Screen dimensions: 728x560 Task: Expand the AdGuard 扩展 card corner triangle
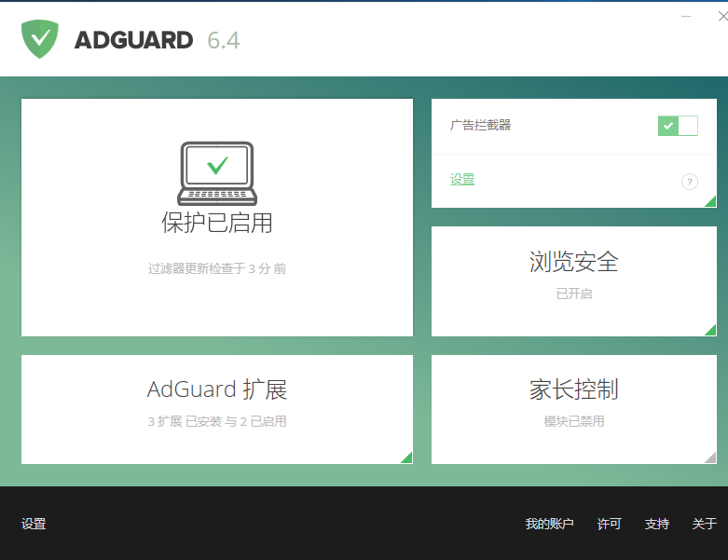tap(406, 458)
